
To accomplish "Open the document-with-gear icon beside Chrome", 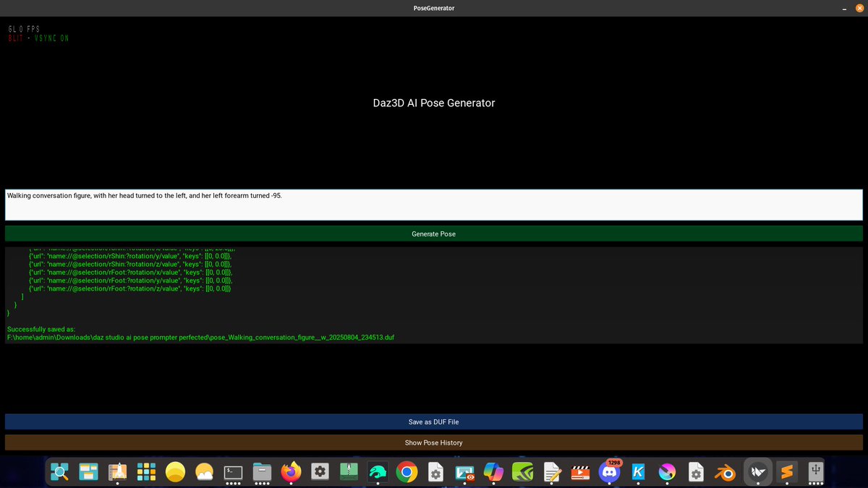I will pyautogui.click(x=435, y=473).
